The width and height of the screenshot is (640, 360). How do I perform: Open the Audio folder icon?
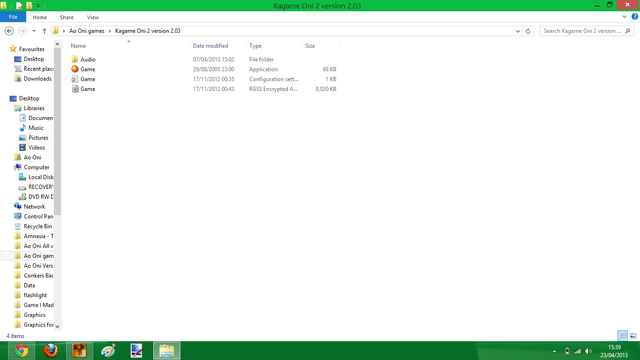point(75,59)
